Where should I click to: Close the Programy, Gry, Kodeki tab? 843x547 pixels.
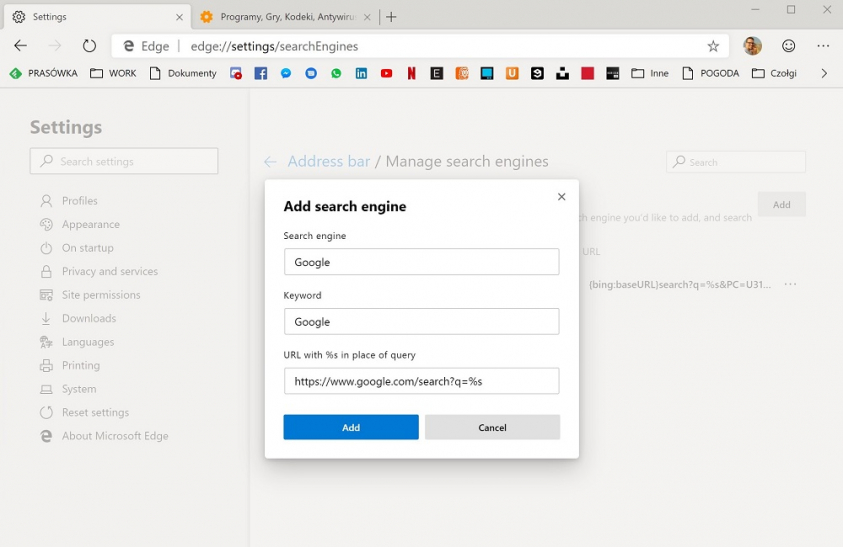[367, 17]
